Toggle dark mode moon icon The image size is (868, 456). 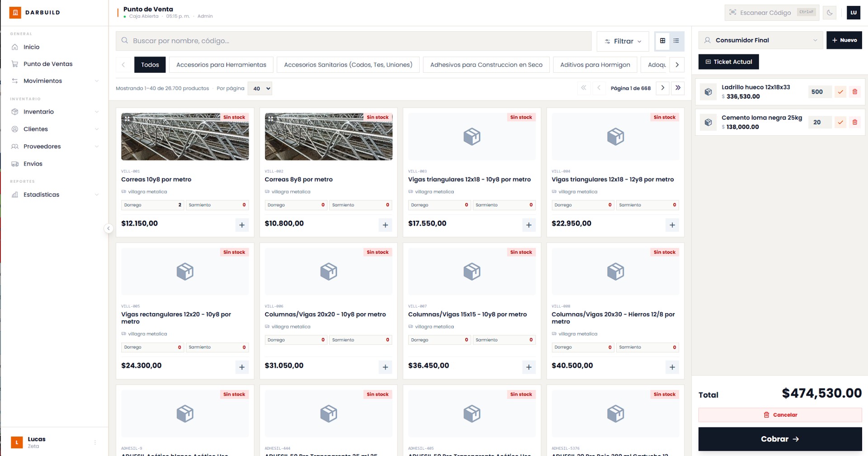[830, 13]
